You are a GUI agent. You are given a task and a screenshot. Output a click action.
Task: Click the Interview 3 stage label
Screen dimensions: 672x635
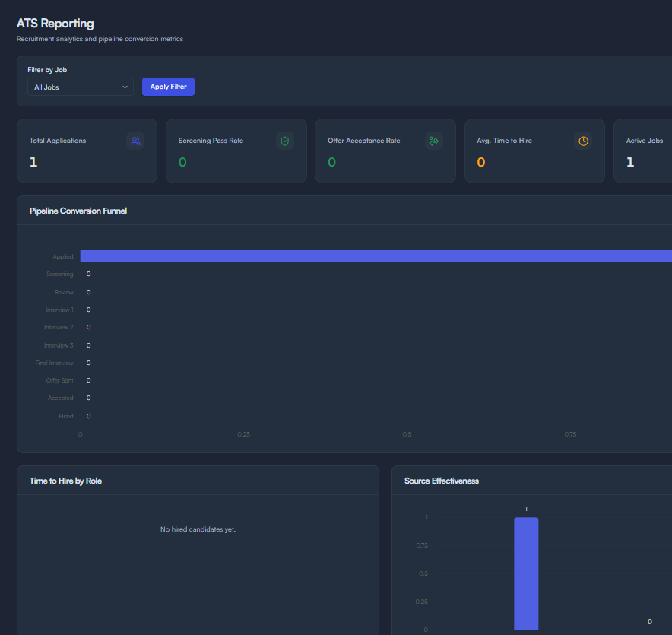pyautogui.click(x=59, y=345)
